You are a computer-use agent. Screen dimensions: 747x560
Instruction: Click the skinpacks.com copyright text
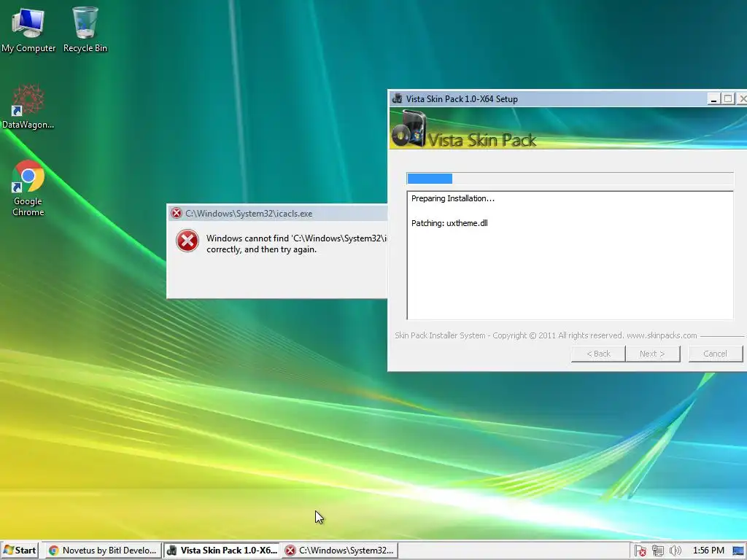[546, 335]
